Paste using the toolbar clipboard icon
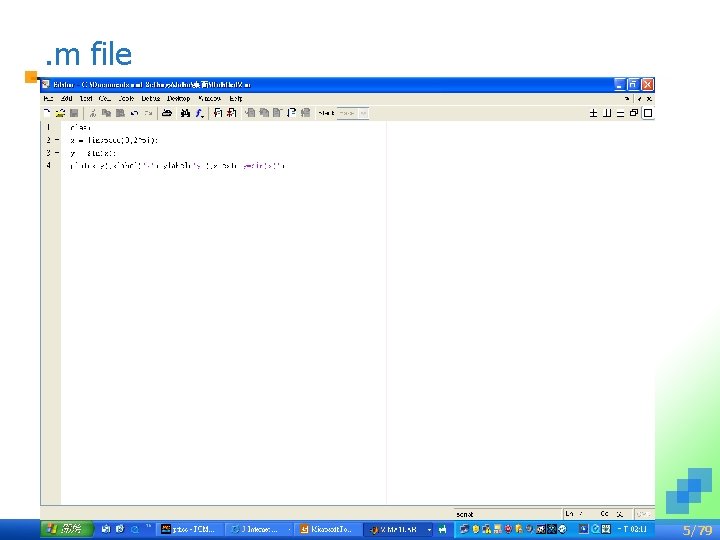 [x=120, y=113]
